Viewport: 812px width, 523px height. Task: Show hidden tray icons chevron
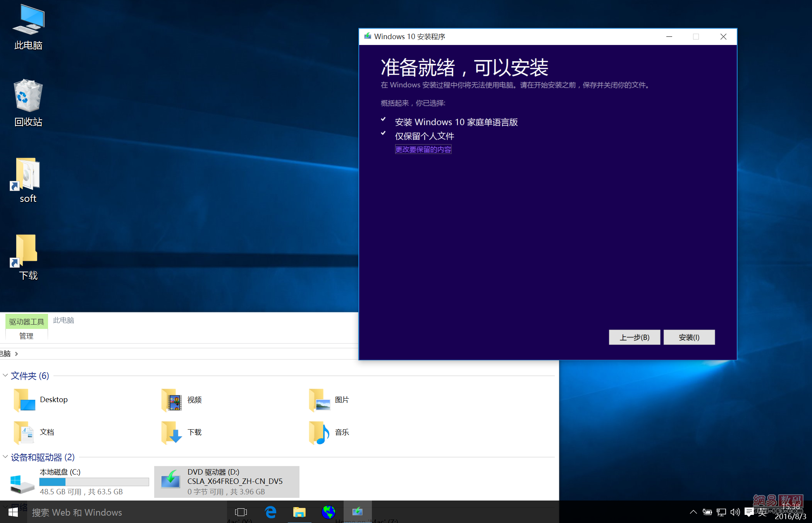tap(693, 512)
